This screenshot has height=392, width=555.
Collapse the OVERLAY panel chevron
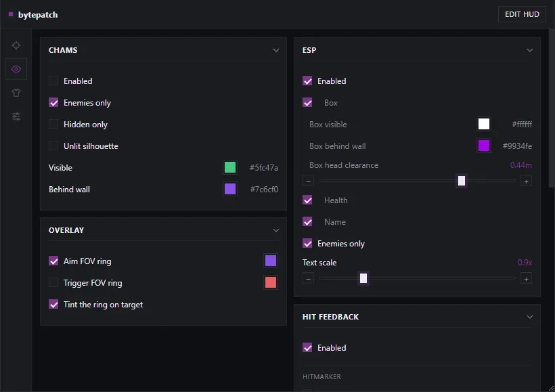(276, 230)
